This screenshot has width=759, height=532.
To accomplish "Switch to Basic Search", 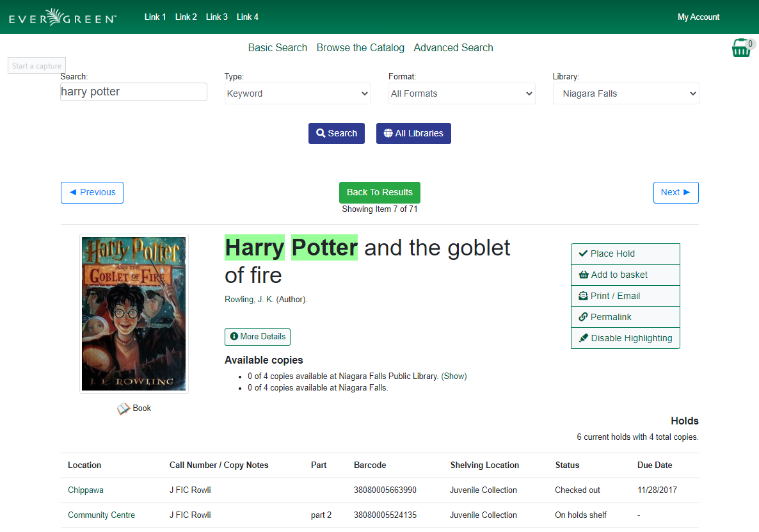I will pyautogui.click(x=277, y=47).
